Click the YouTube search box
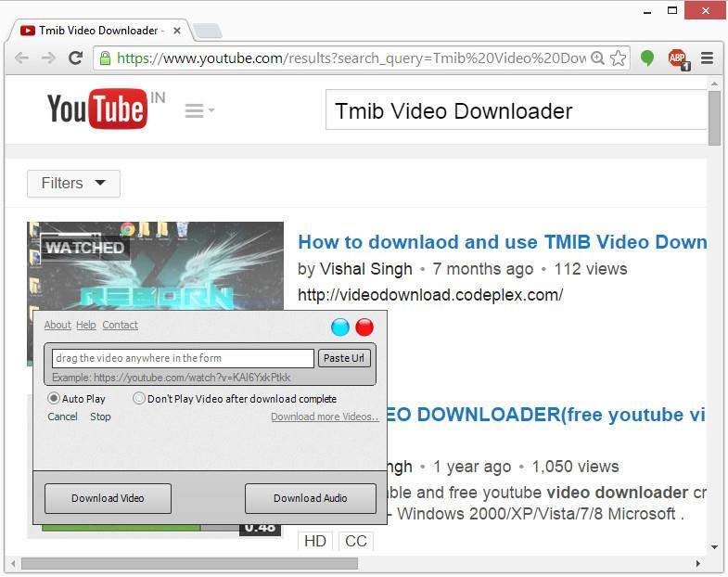 click(x=516, y=110)
